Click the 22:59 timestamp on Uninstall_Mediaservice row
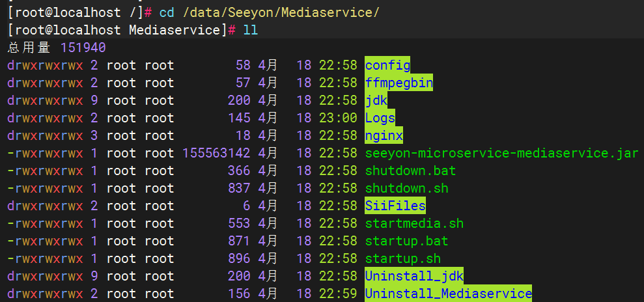Image resolution: width=644 pixels, height=302 pixels. [x=338, y=294]
